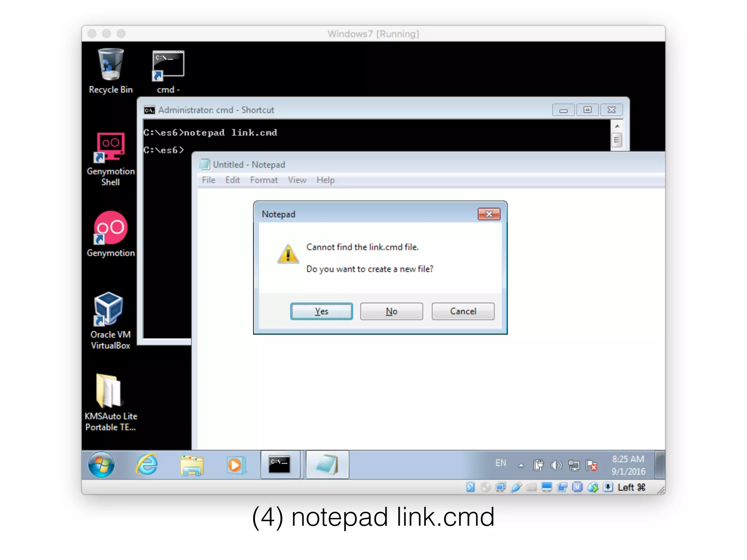Open the Notepad File menu
This screenshot has width=747, height=560.
click(x=209, y=180)
